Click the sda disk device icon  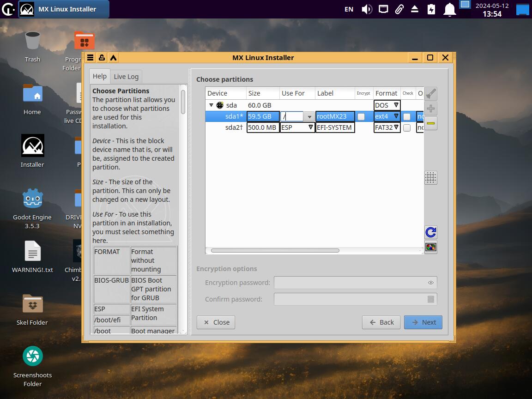point(220,105)
